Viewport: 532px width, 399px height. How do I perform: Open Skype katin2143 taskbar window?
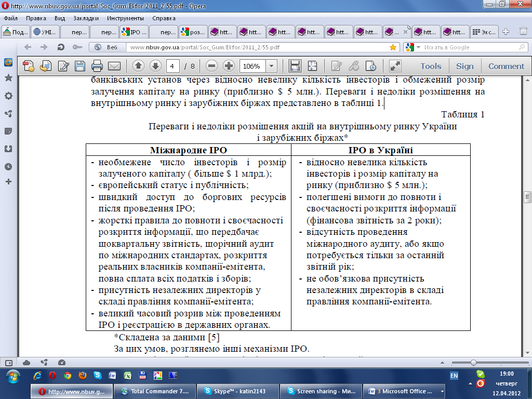[238, 391]
